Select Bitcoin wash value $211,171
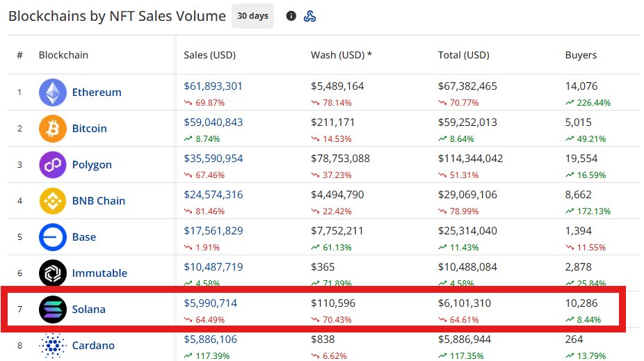Viewport: 644px width, 361px height. [x=332, y=122]
